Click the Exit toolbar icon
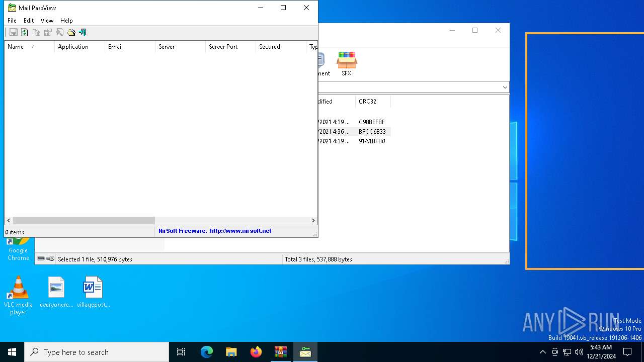The image size is (644, 362). 83,32
